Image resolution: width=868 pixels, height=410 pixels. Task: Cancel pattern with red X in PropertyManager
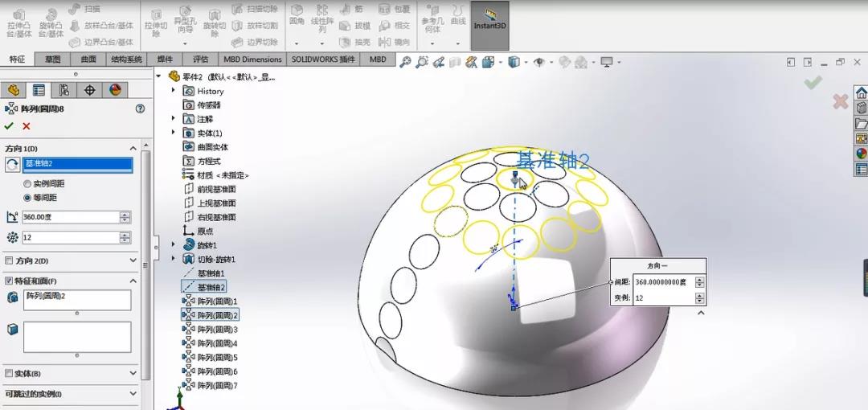pyautogui.click(x=26, y=126)
